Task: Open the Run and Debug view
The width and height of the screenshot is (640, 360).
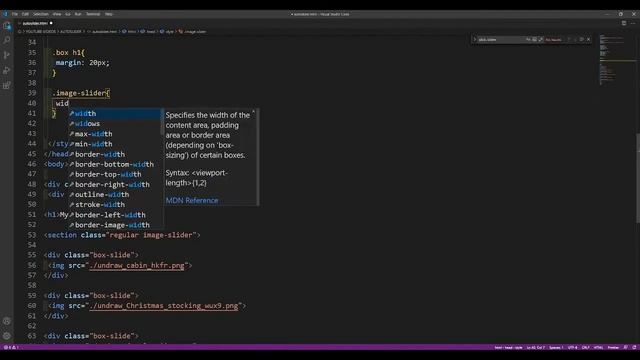Action: tap(7, 70)
